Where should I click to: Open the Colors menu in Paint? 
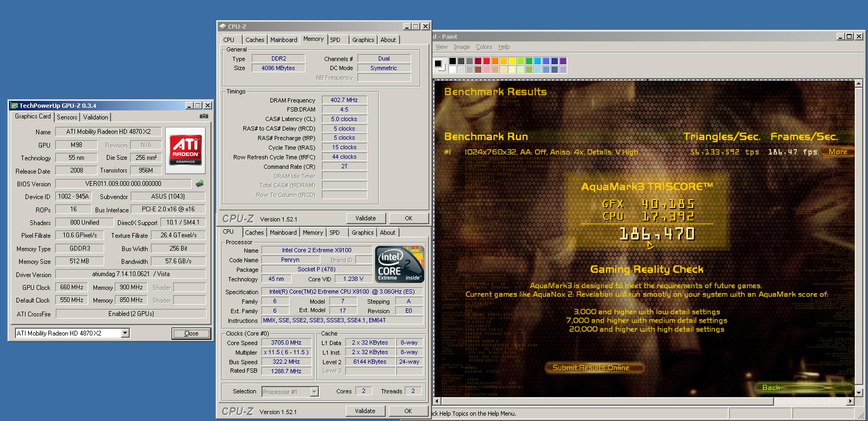[x=483, y=47]
